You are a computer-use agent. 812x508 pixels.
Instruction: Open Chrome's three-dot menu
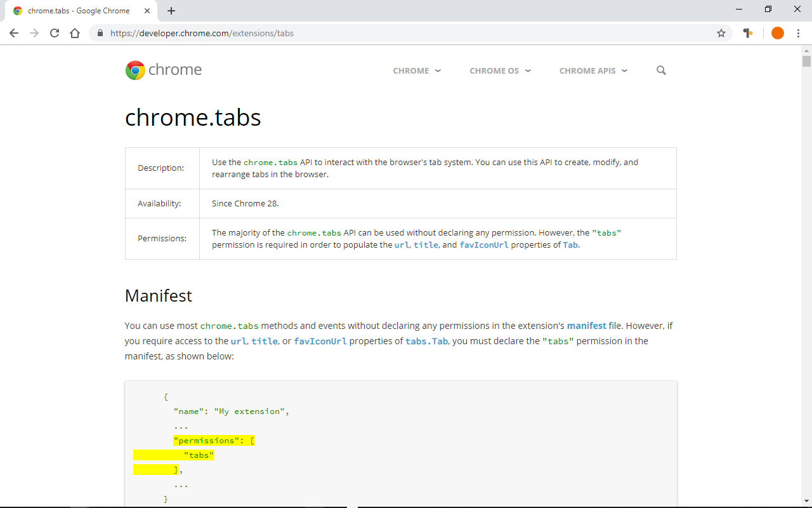pos(798,33)
